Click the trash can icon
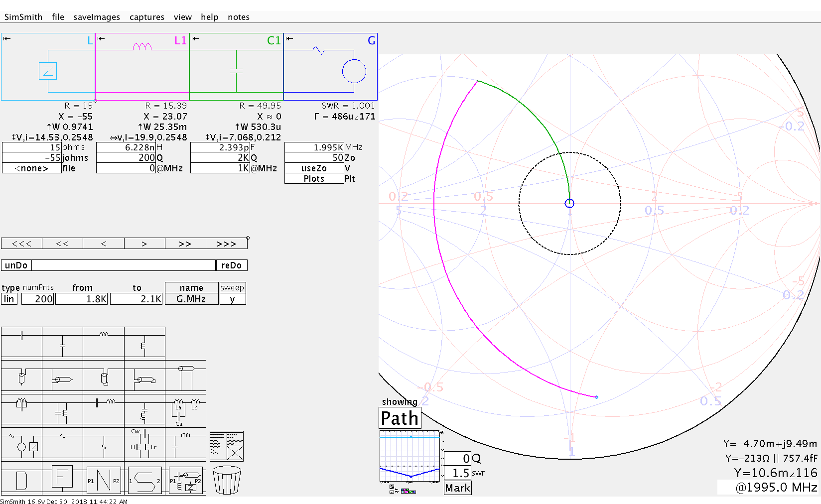The image size is (821, 504). (x=227, y=480)
